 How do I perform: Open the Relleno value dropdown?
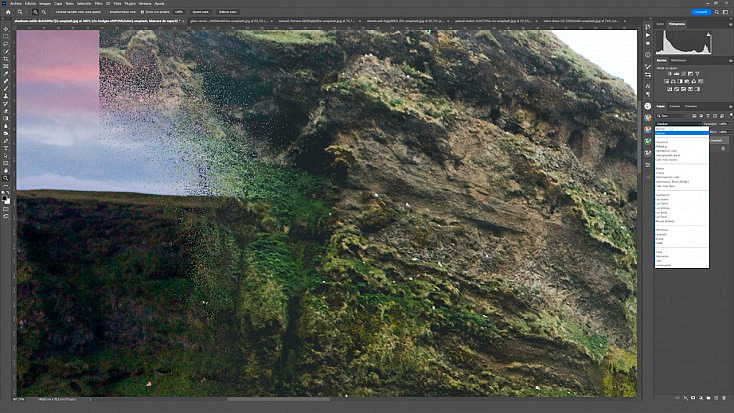pos(730,132)
